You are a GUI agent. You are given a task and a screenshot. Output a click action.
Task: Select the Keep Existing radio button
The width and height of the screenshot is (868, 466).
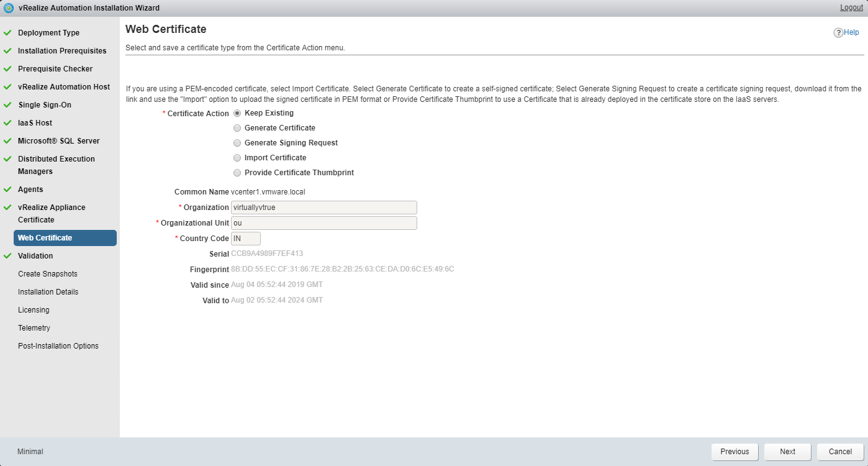[237, 113]
